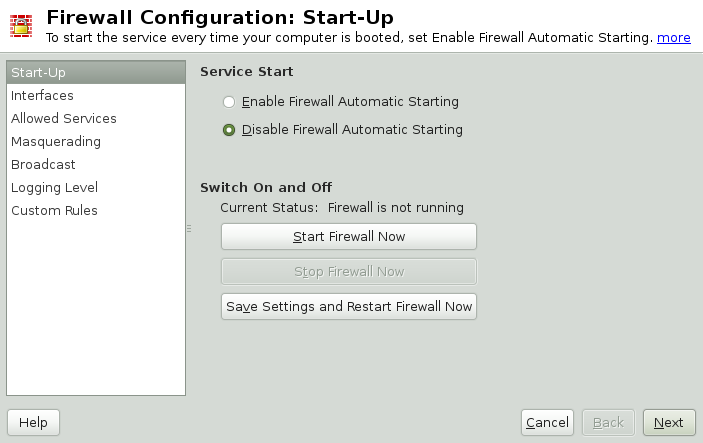Image resolution: width=703 pixels, height=443 pixels.
Task: Click the Back button
Action: tap(608, 423)
